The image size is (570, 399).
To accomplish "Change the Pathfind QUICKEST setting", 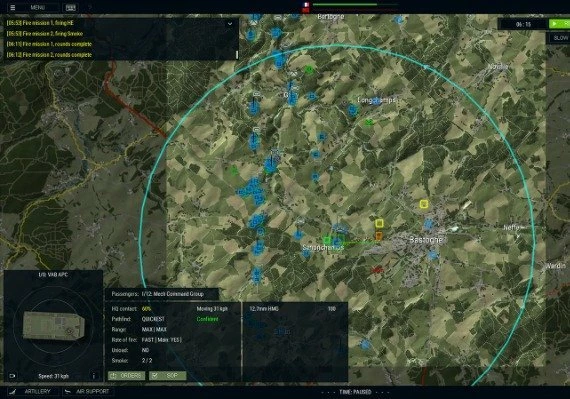I will 153,319.
